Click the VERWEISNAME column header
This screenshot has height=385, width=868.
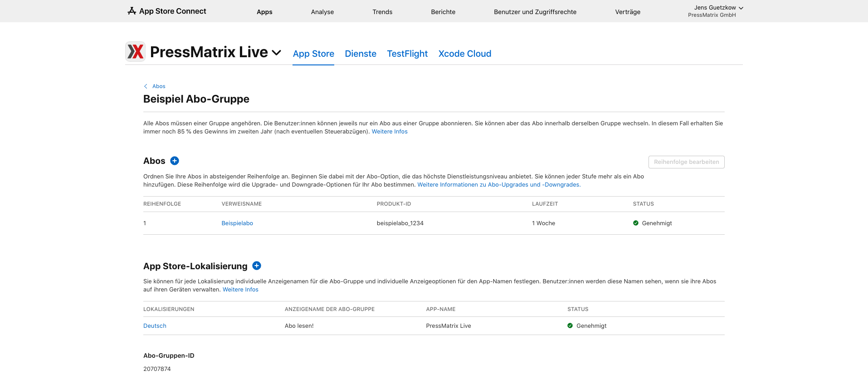[241, 204]
